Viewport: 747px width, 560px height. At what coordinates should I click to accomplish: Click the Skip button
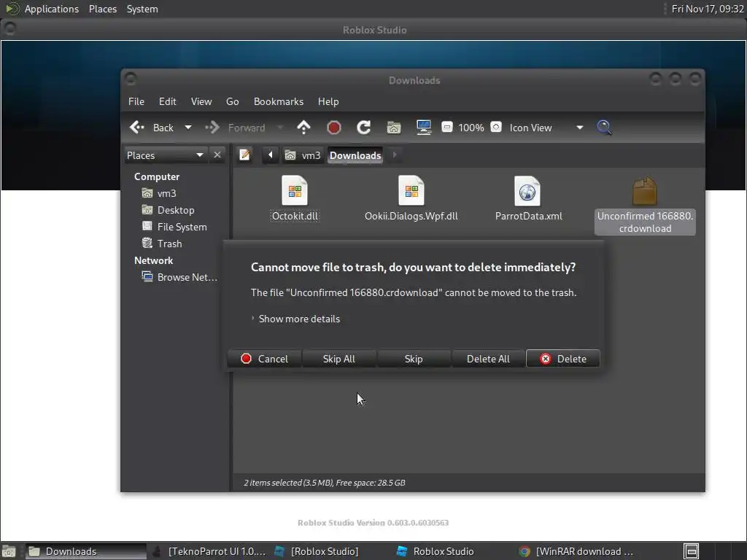click(x=414, y=359)
